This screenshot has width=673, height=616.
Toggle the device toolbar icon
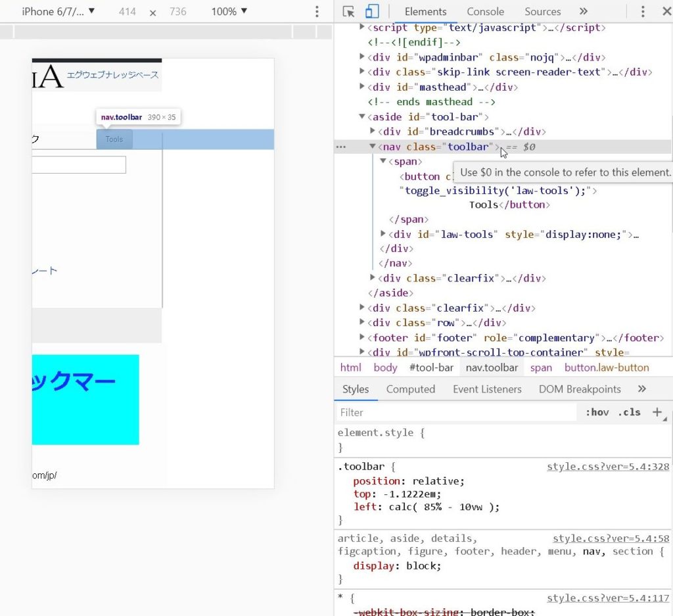(372, 12)
